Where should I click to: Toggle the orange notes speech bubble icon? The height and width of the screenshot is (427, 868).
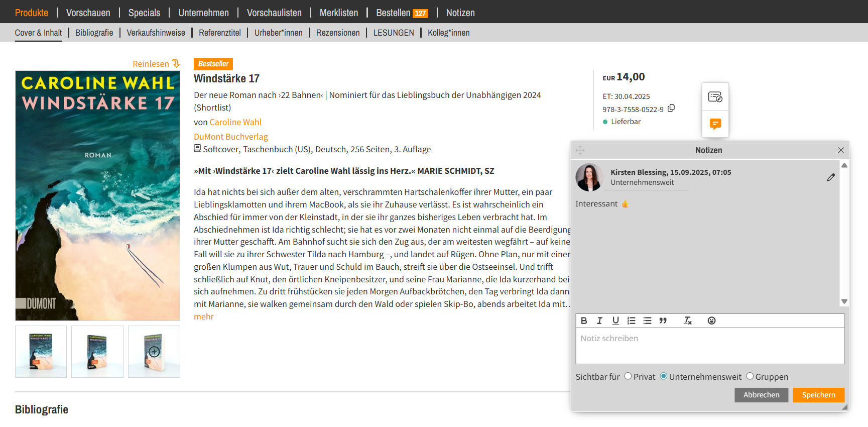click(715, 124)
